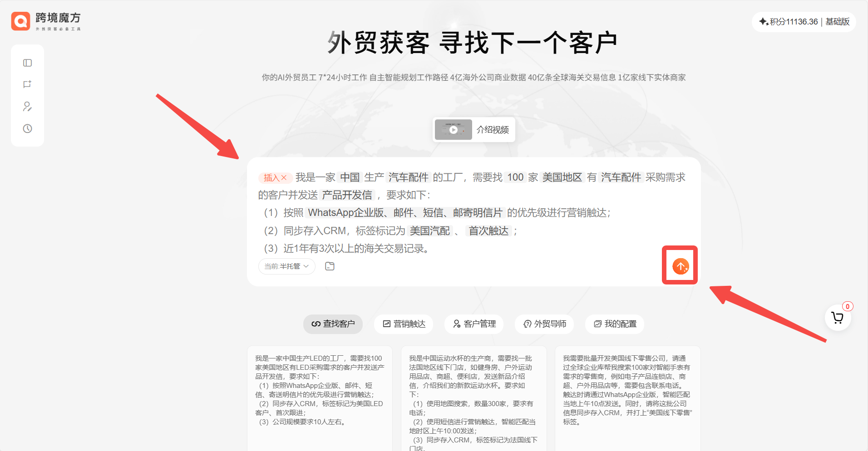This screenshot has width=868, height=451.
Task: Click the 美国地区 field in the prompt
Action: [562, 177]
